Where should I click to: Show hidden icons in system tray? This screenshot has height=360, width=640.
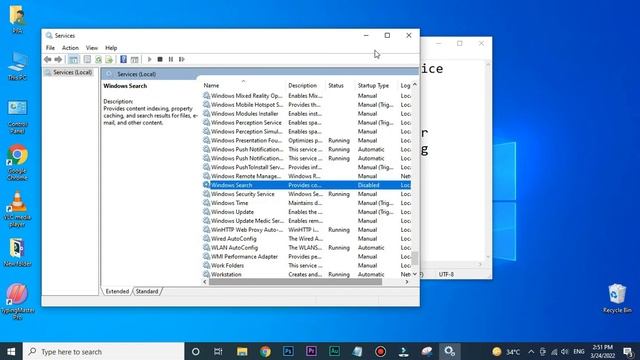click(x=531, y=351)
